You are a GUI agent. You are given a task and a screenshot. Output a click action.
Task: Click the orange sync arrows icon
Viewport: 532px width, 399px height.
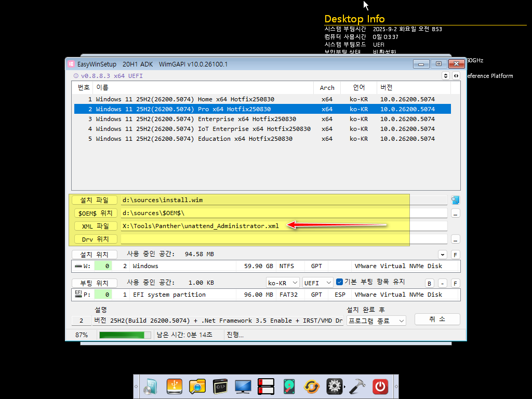[312, 386]
